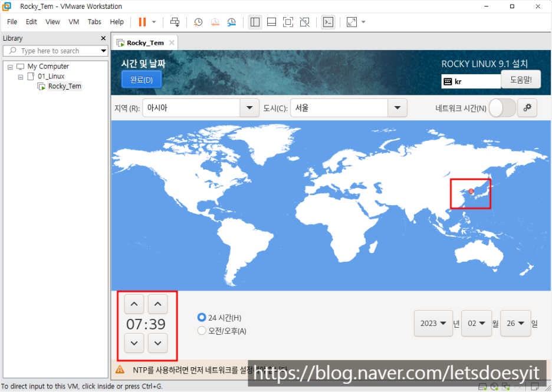Click the 서울 city text field
Image resolution: width=552 pixels, height=392 pixels.
339,108
